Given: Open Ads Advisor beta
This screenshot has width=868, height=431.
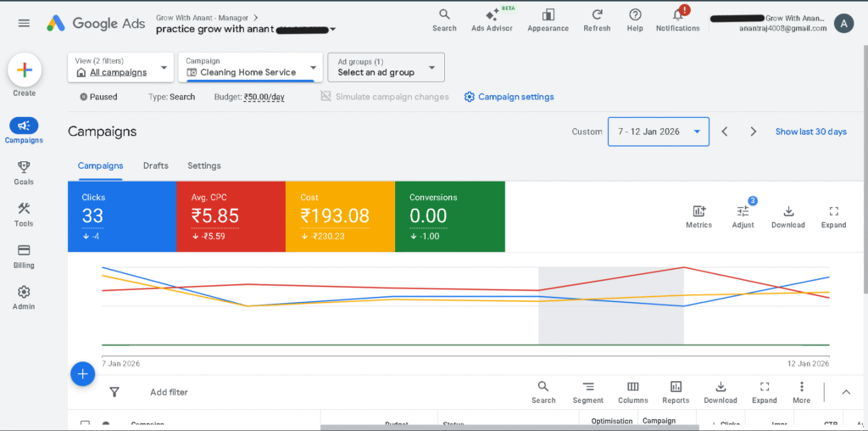Looking at the screenshot, I should click(x=492, y=20).
